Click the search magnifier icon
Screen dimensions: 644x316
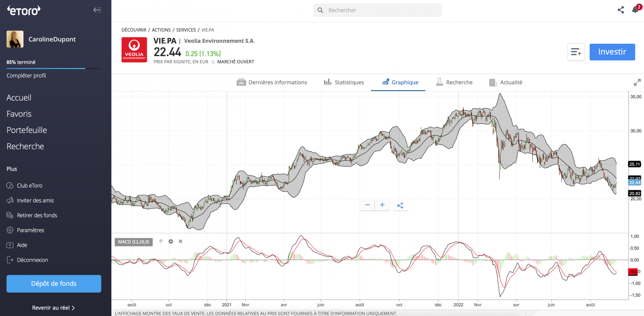pyautogui.click(x=320, y=10)
